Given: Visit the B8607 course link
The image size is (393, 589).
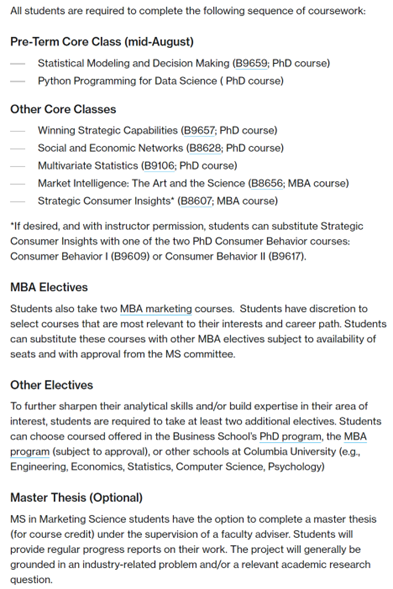Looking at the screenshot, I should click(196, 201).
